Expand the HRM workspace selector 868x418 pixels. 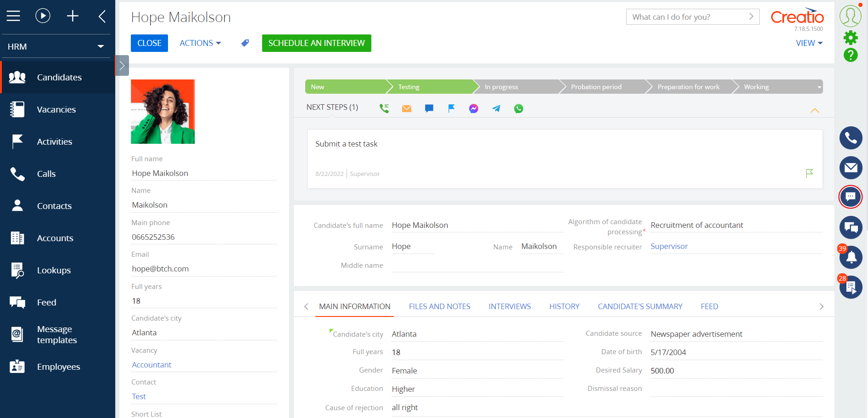point(101,46)
